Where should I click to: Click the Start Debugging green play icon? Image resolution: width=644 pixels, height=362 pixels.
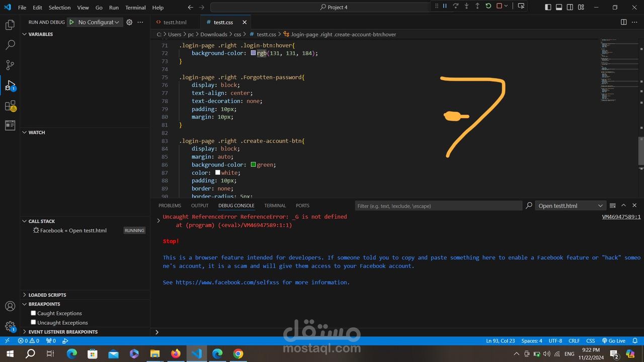[x=71, y=22]
